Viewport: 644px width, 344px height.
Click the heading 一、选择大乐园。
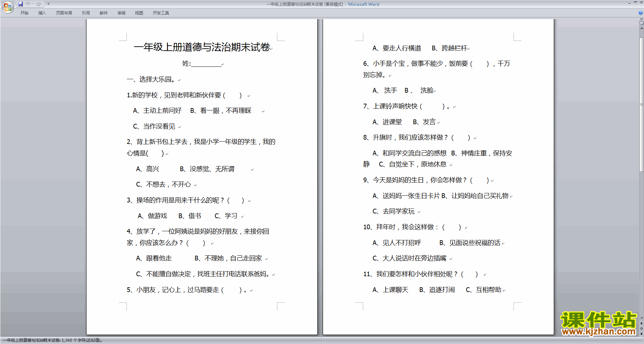click(152, 80)
